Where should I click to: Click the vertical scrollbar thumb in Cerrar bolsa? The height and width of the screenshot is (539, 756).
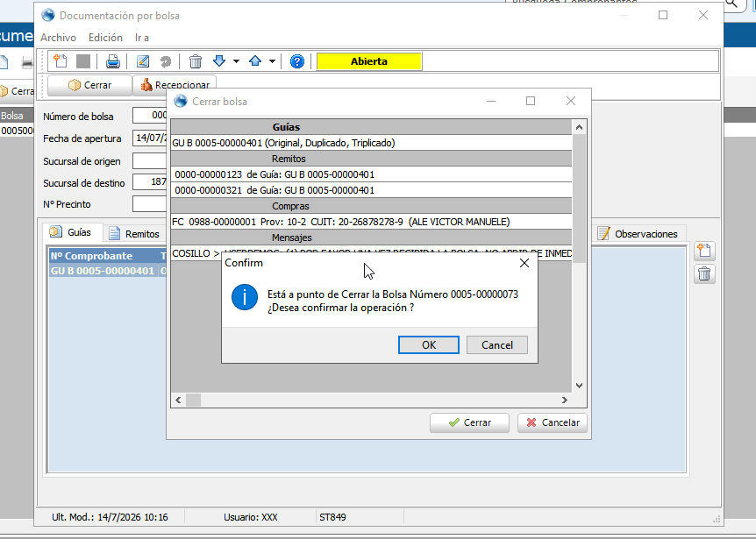tap(579, 198)
